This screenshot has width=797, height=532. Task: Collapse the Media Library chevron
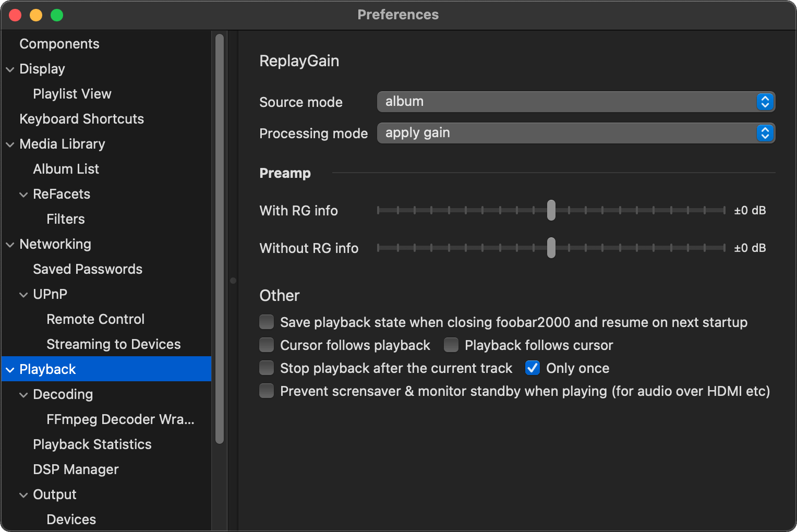pos(10,144)
